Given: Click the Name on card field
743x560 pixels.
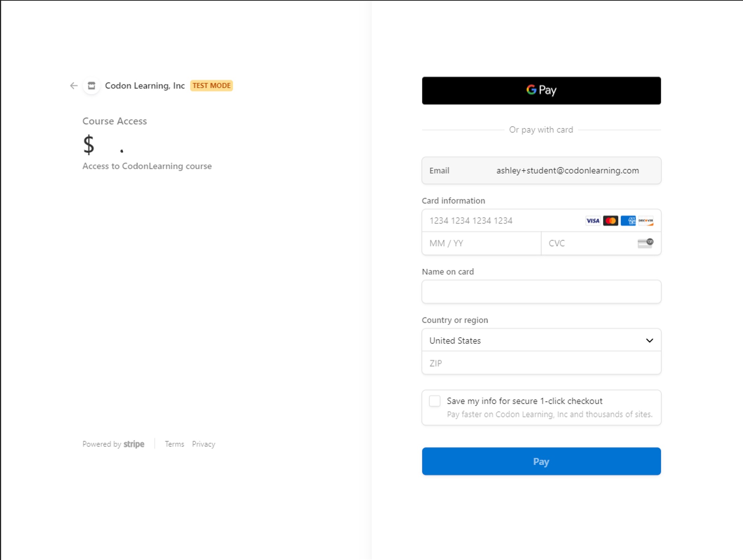Looking at the screenshot, I should [x=541, y=292].
